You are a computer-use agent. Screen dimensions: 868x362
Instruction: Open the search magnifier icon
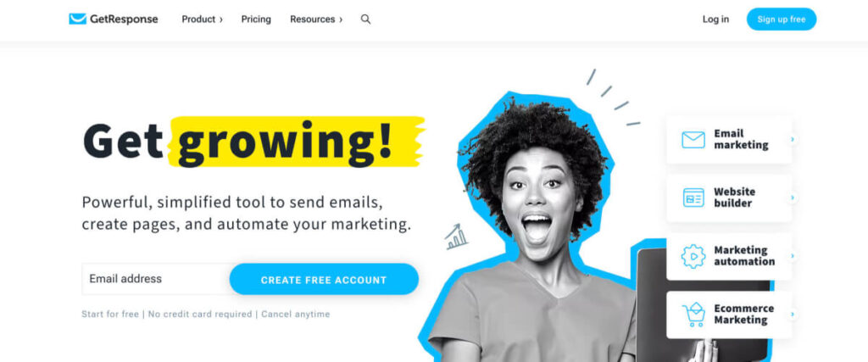tap(365, 19)
